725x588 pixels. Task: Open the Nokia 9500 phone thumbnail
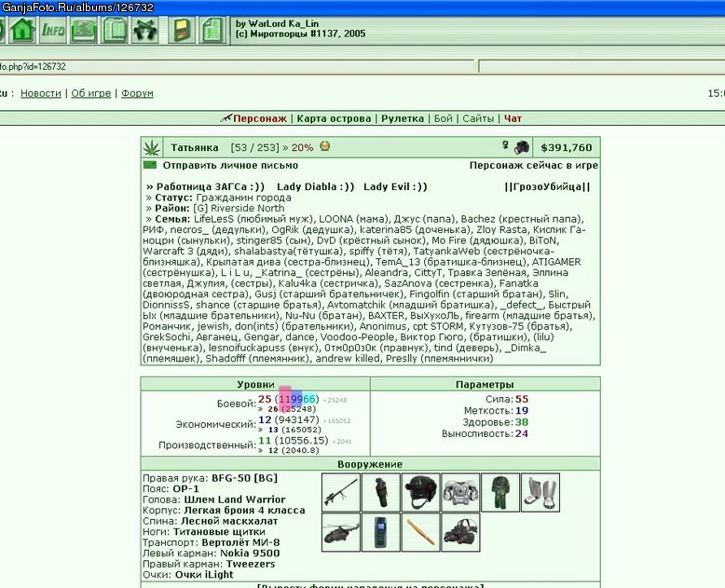click(380, 532)
